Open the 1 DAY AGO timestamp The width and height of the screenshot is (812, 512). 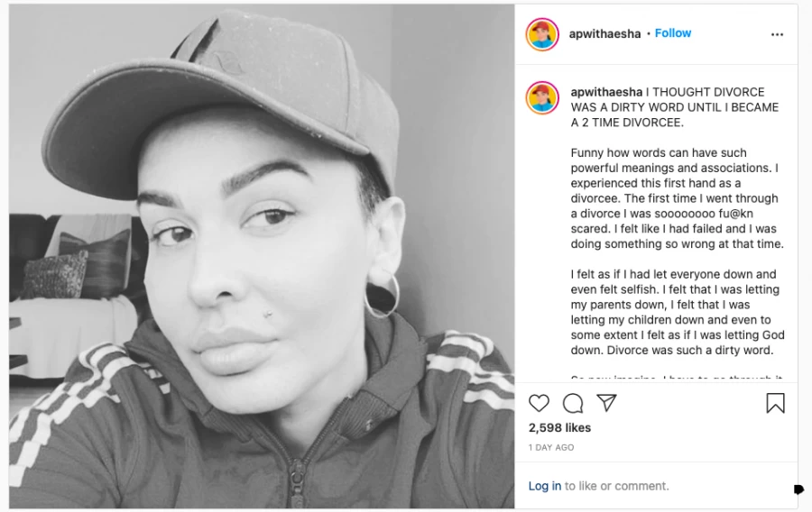551,447
